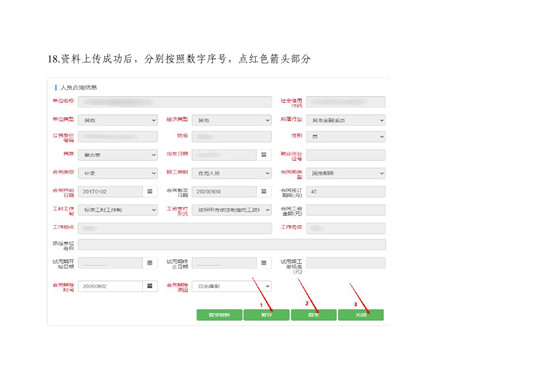Click the 工作地点 input field
Viewport: 550px width, 389px height.
click(175, 228)
